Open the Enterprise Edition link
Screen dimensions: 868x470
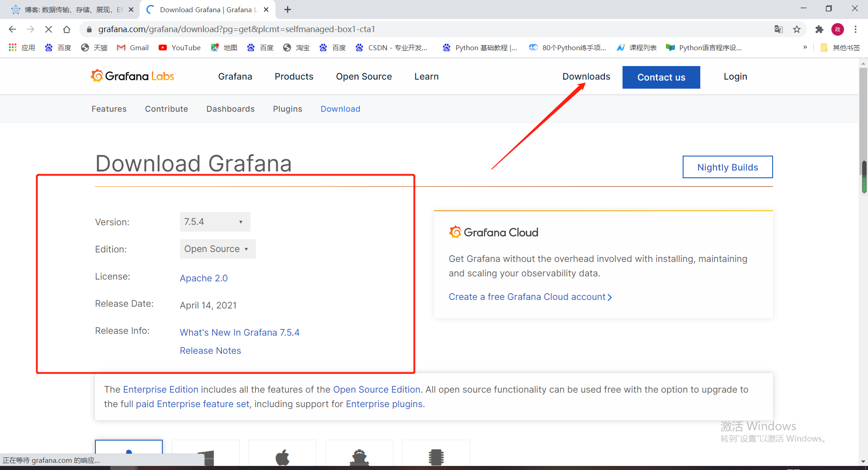(160, 389)
